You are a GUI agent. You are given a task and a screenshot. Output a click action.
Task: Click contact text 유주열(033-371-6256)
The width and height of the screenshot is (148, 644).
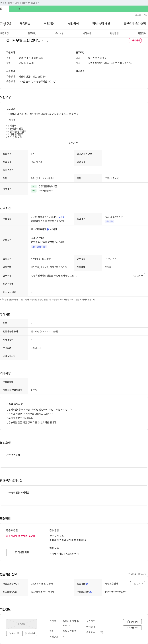pos(42,592)
